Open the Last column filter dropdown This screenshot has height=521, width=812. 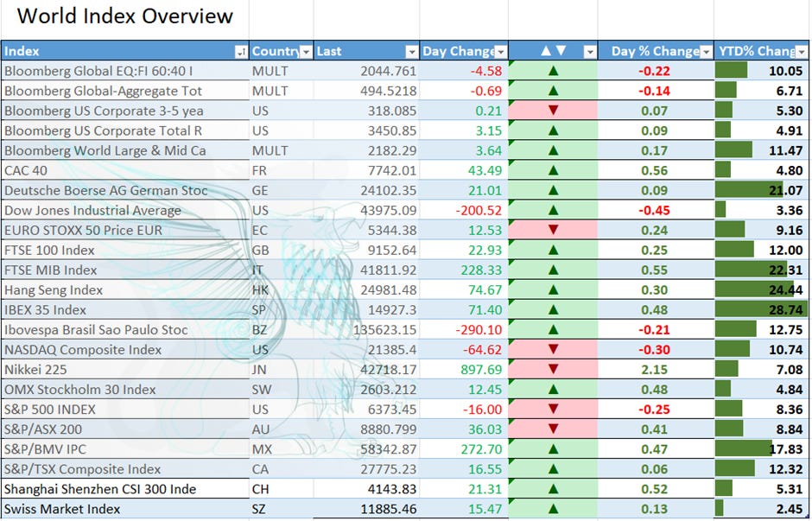[412, 52]
